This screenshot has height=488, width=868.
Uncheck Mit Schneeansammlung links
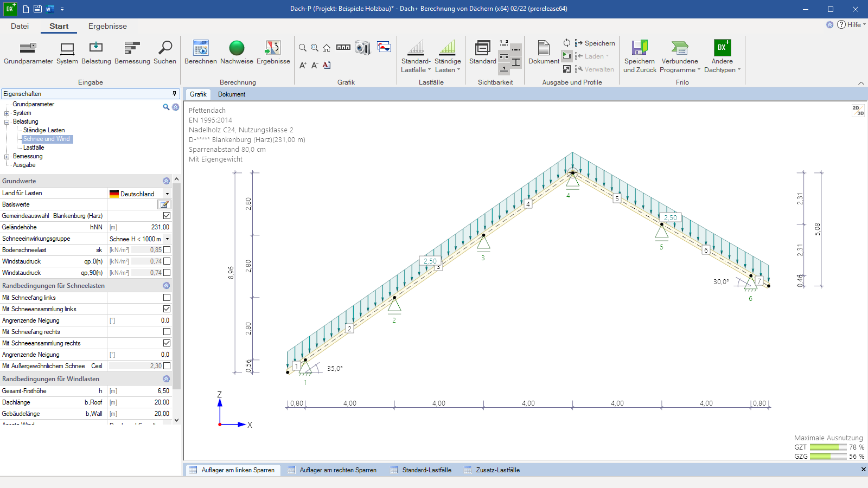click(167, 309)
